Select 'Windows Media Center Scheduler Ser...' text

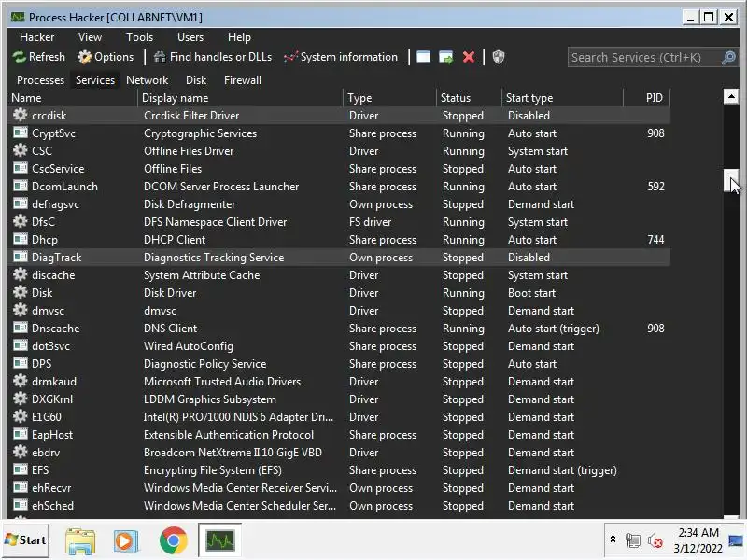240,506
